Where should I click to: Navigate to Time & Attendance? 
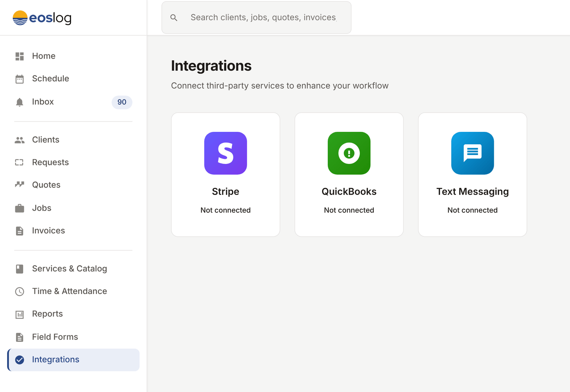pyautogui.click(x=73, y=291)
